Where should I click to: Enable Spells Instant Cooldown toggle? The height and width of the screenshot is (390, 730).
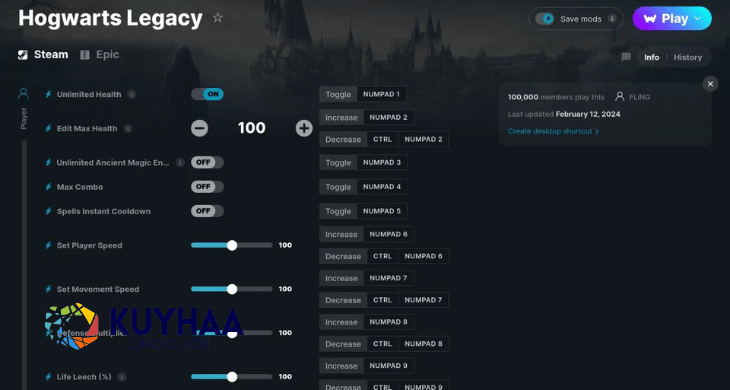207,211
